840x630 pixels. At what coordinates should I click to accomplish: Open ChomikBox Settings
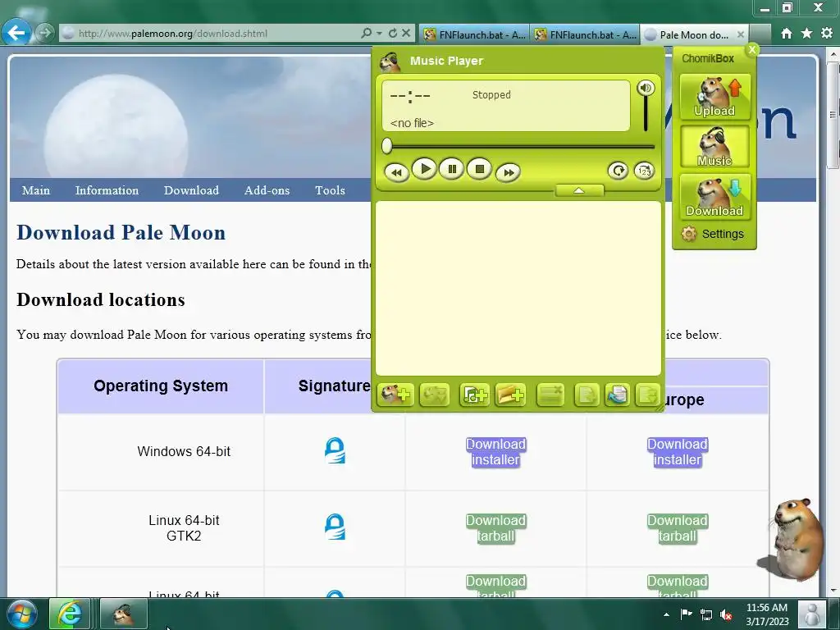pyautogui.click(x=713, y=234)
